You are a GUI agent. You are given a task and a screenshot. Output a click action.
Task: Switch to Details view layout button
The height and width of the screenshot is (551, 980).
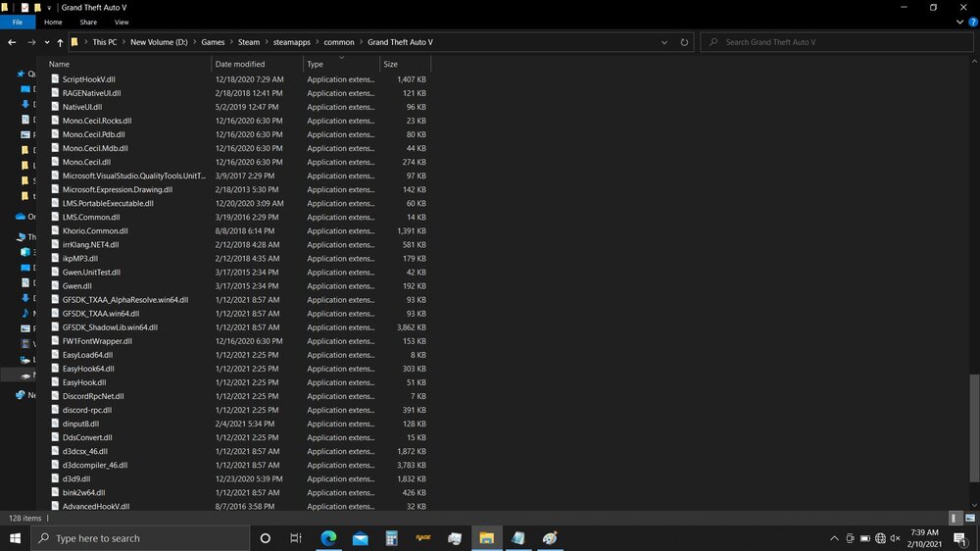click(x=954, y=518)
